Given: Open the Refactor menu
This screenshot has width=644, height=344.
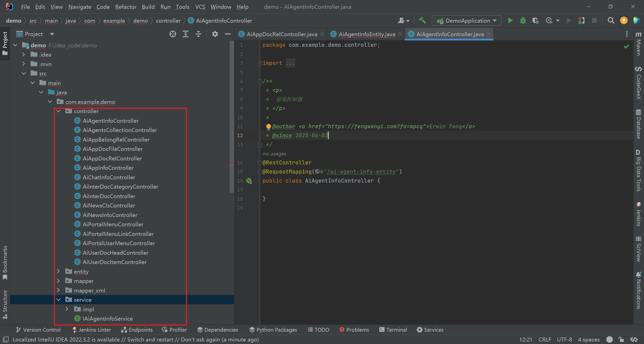Looking at the screenshot, I should pos(126,7).
